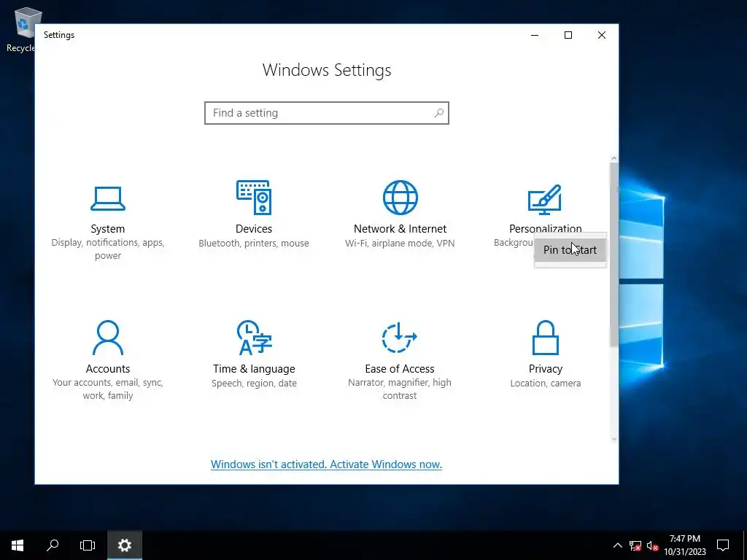The height and width of the screenshot is (560, 747).
Task: Open the Ease of Access icon
Action: tap(399, 338)
